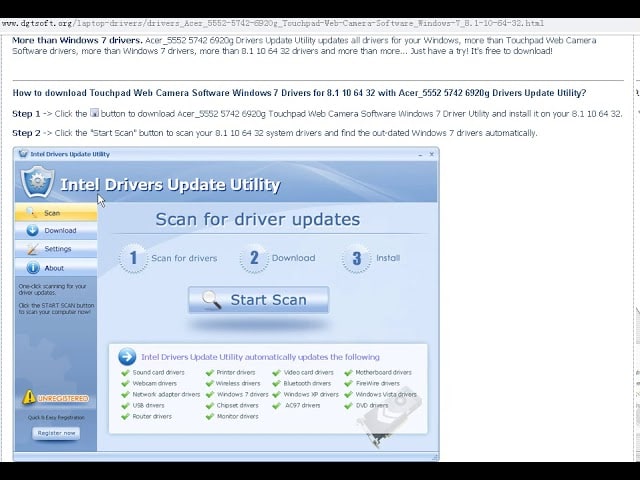Click the check mark beside Windows Vista drivers
Screen dimensions: 640x480
click(348, 394)
